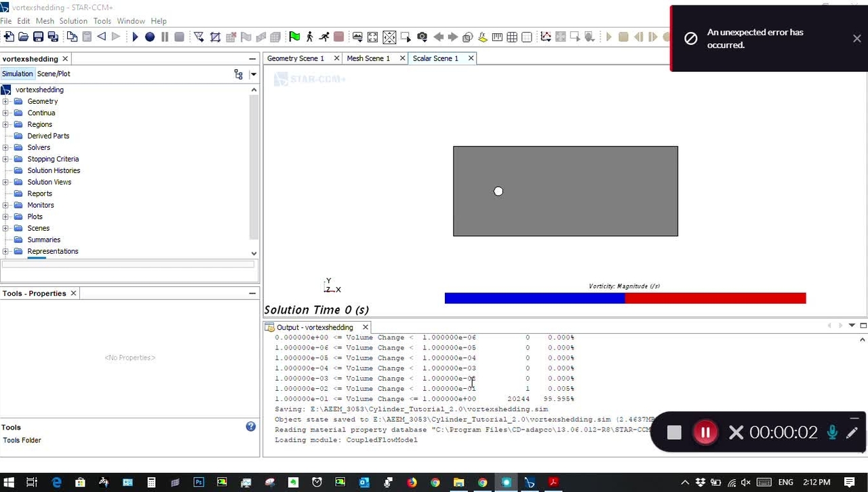Click the Copy toolbar icon

(72, 37)
